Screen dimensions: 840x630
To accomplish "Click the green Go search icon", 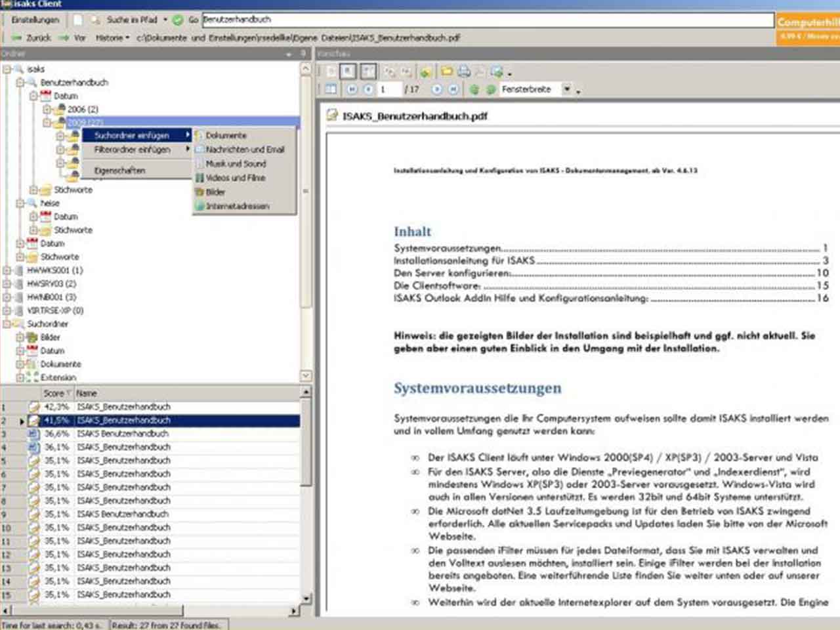I will coord(178,20).
